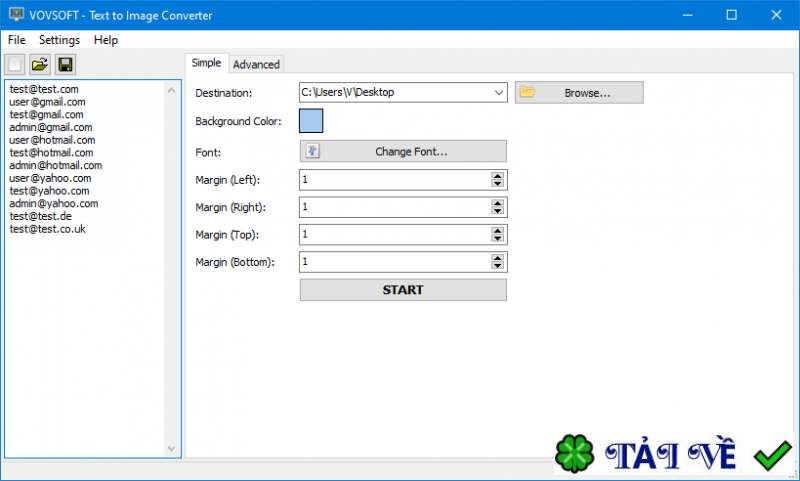Click the line admin@gmail.com
This screenshot has height=481, width=800.
tap(51, 128)
